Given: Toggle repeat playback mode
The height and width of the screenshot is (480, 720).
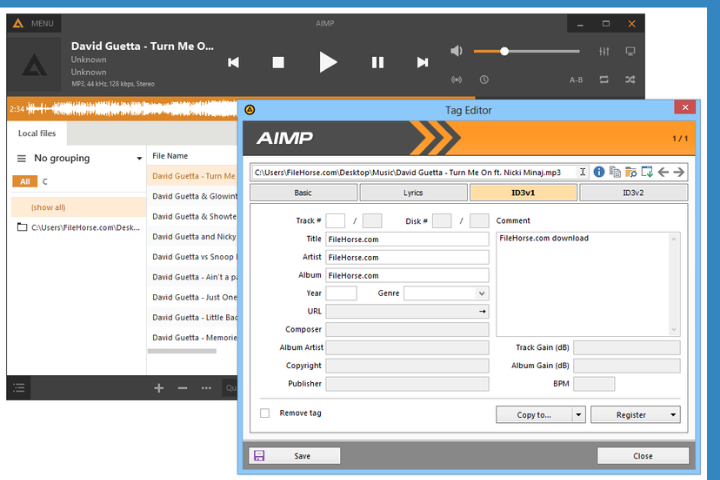Looking at the screenshot, I should tap(604, 80).
